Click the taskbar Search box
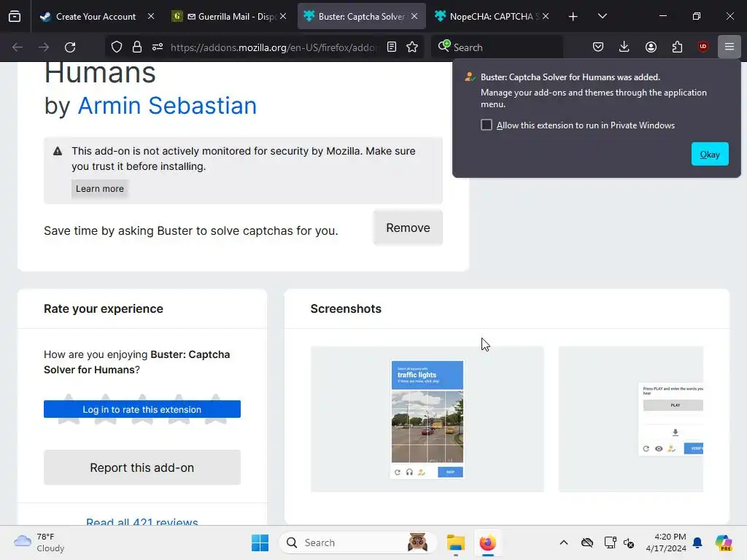 tap(357, 542)
